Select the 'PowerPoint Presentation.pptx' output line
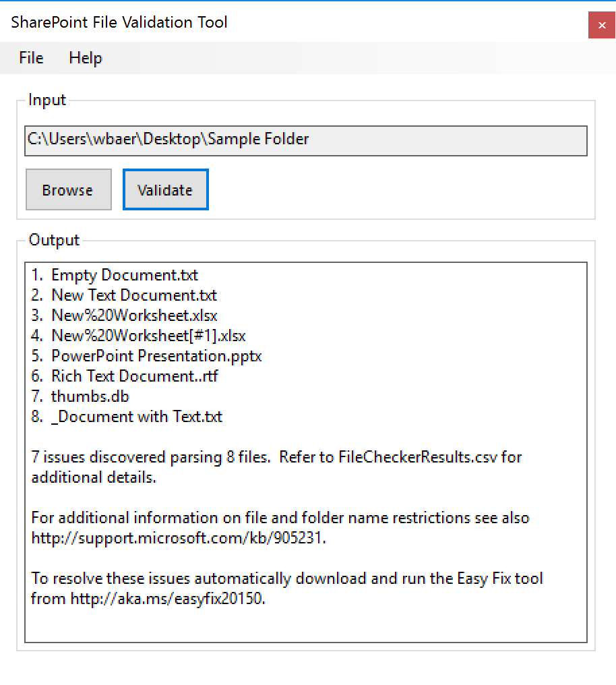 146,356
